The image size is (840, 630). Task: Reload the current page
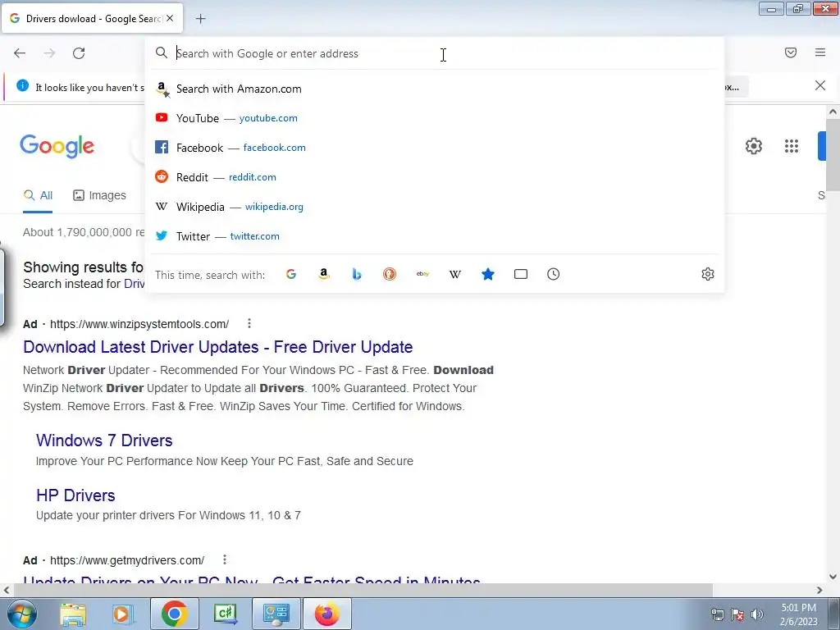[79, 53]
